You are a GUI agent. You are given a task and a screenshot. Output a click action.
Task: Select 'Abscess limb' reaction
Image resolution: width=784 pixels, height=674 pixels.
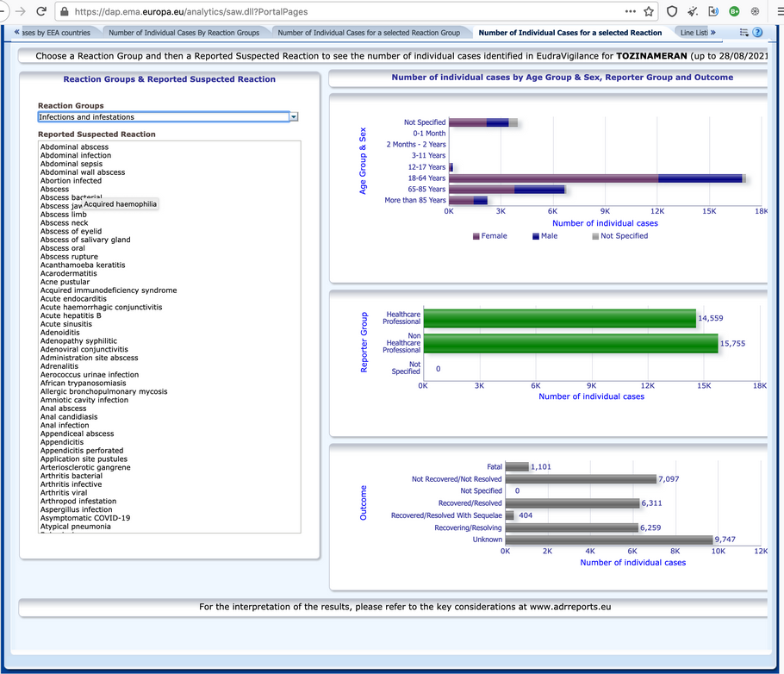(64, 214)
